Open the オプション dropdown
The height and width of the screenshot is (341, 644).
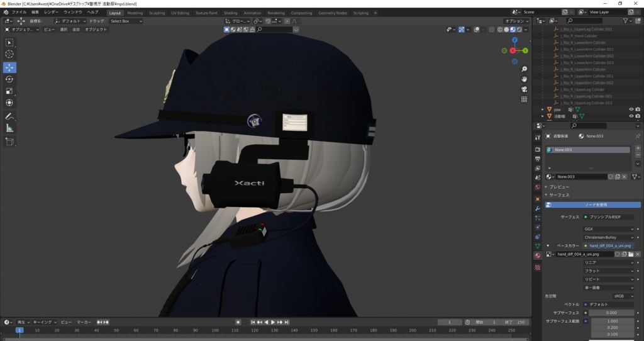click(x=517, y=21)
